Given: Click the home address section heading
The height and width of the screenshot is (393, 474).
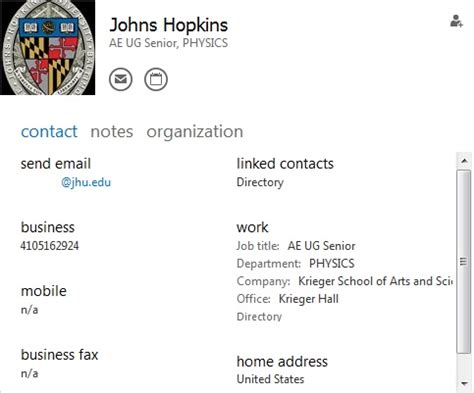Looking at the screenshot, I should 282,362.
